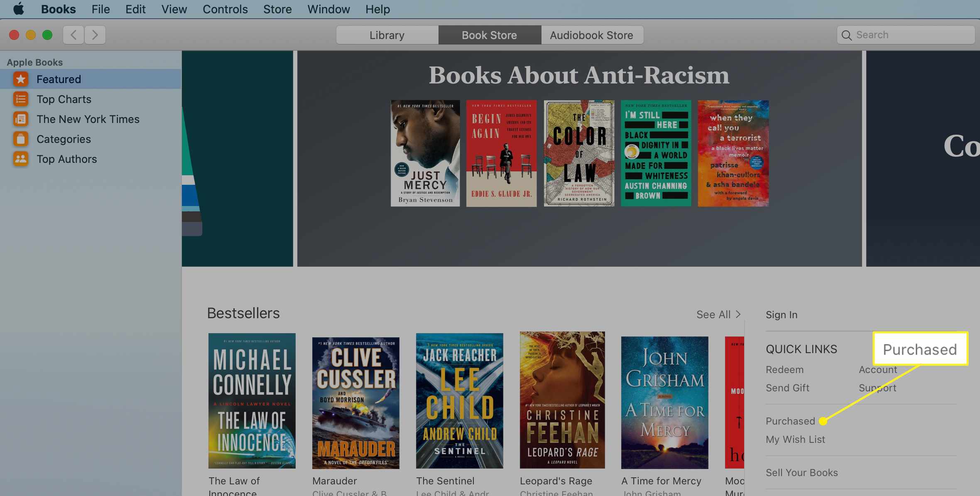This screenshot has height=496, width=980.
Task: Open the Books menu
Action: 58,9
